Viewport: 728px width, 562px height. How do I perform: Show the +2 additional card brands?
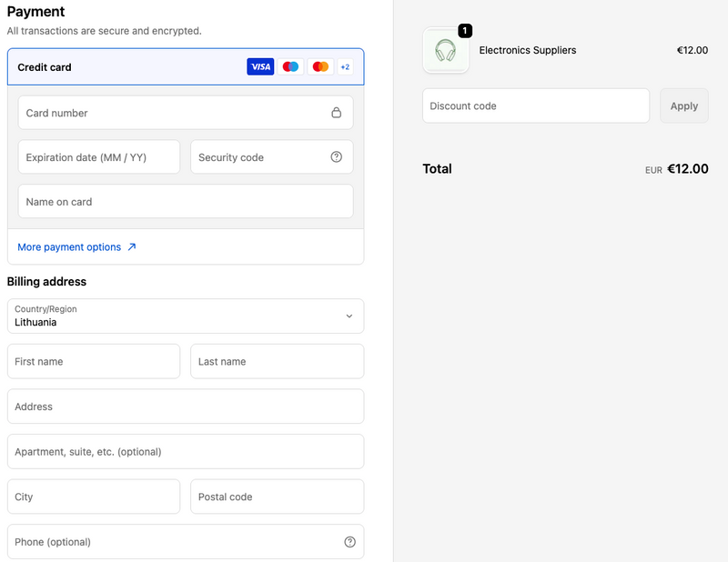click(345, 66)
